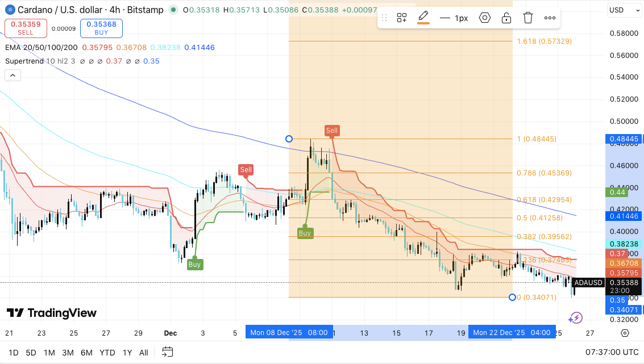Click the chart settings gear on price axis

pyautogui.click(x=625, y=333)
